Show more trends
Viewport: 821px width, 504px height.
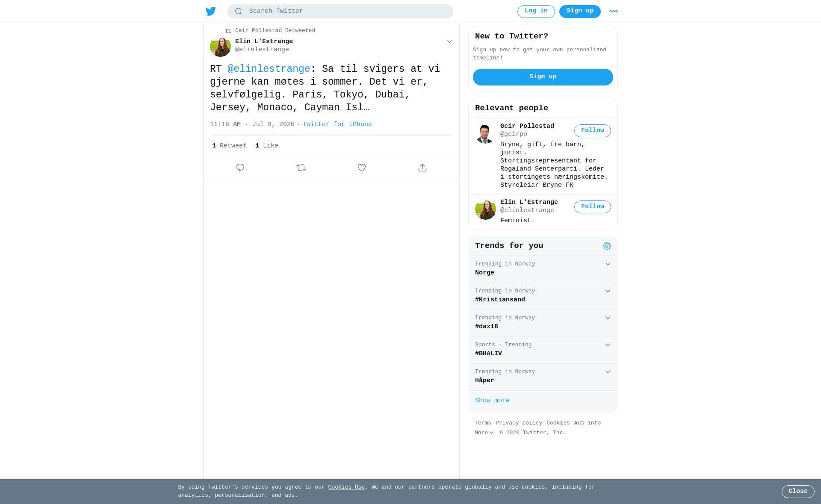point(492,401)
